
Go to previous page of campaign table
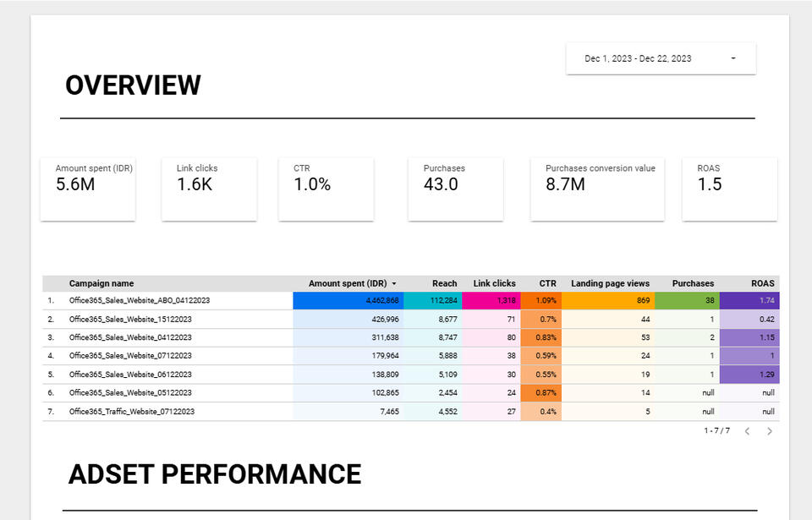747,431
